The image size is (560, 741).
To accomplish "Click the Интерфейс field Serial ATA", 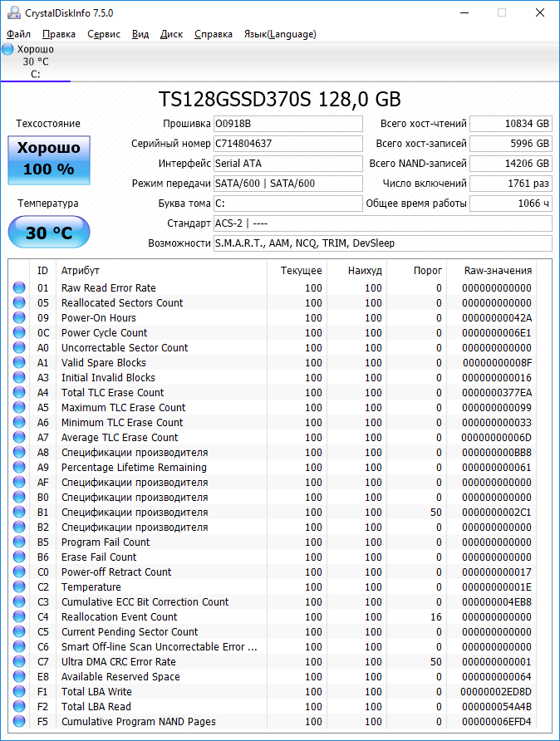I will point(287,164).
